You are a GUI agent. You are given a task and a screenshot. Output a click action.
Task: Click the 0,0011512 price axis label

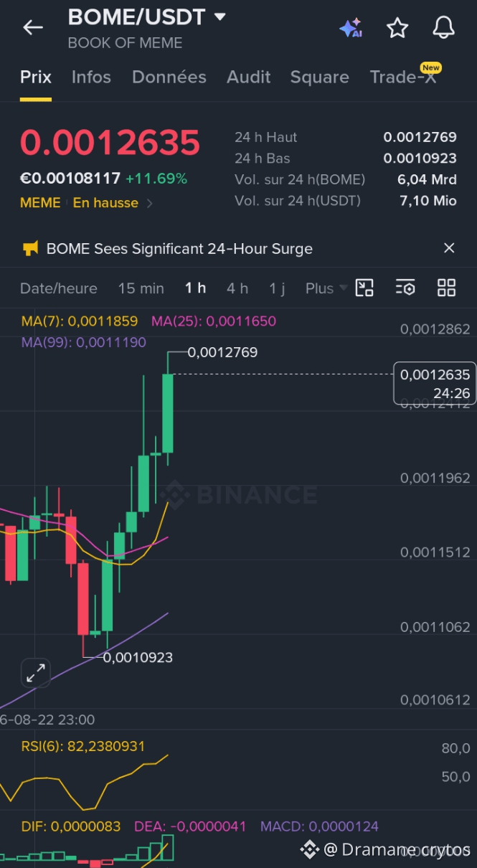435,552
